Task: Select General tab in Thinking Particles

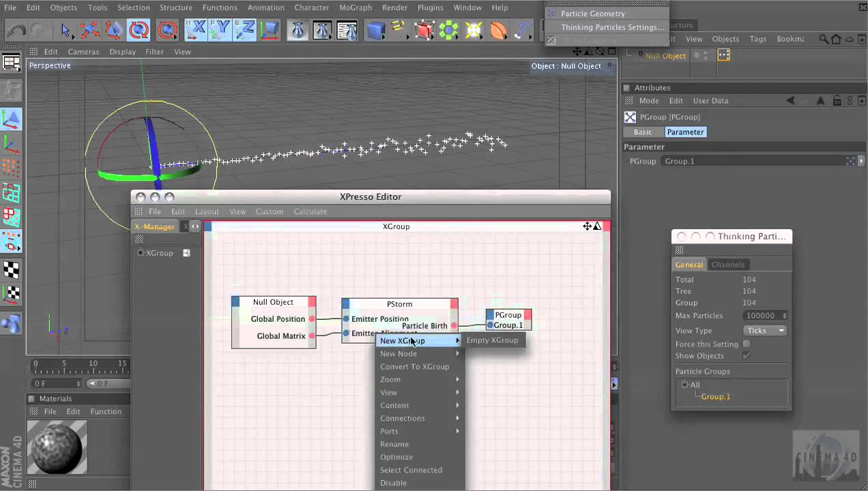Action: (x=689, y=265)
